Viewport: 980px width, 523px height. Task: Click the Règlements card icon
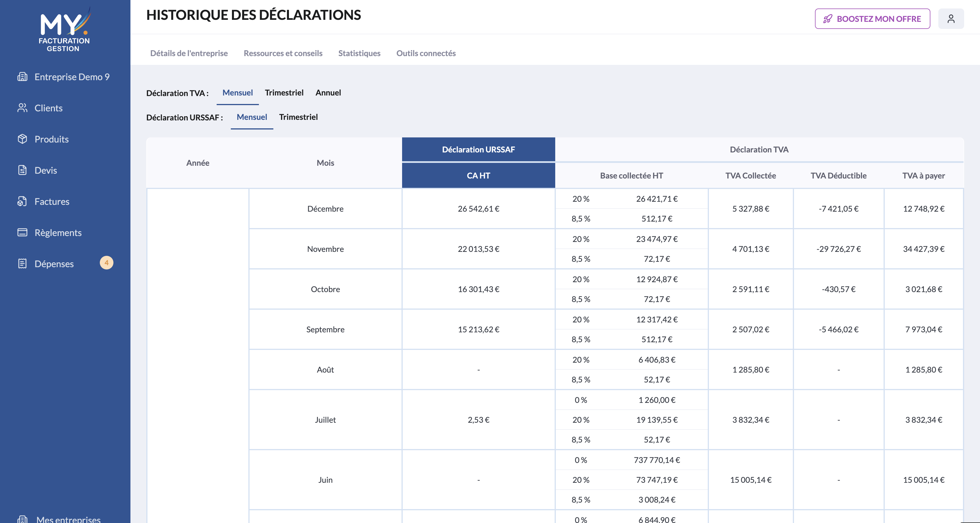(x=22, y=232)
